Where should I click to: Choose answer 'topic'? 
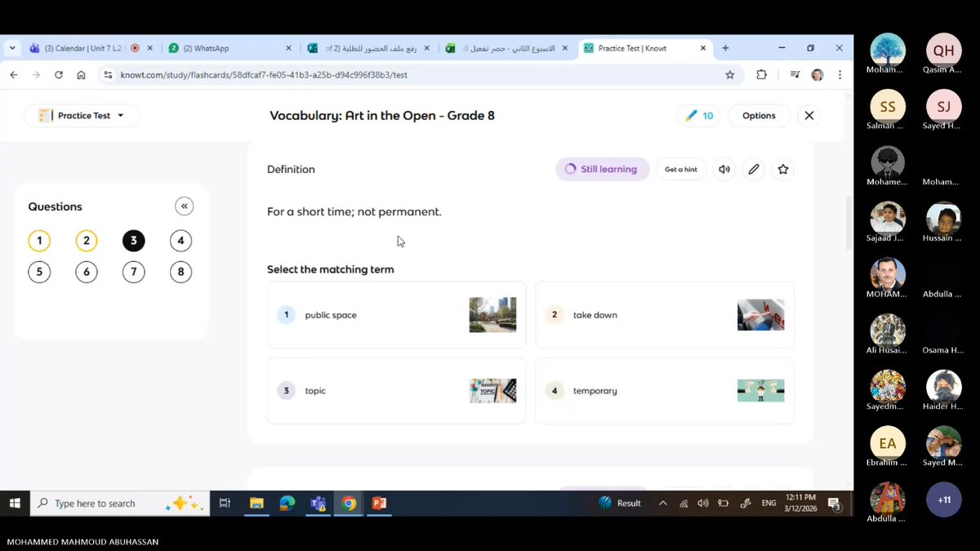(x=396, y=390)
